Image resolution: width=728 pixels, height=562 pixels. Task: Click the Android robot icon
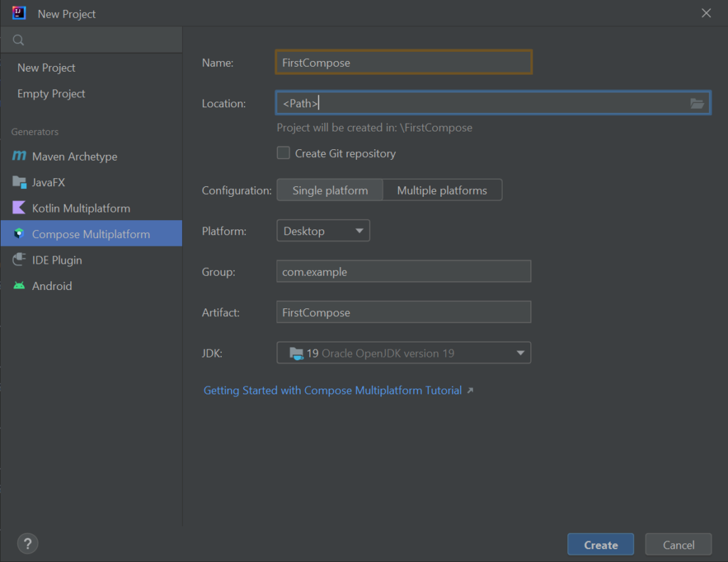[x=19, y=286]
